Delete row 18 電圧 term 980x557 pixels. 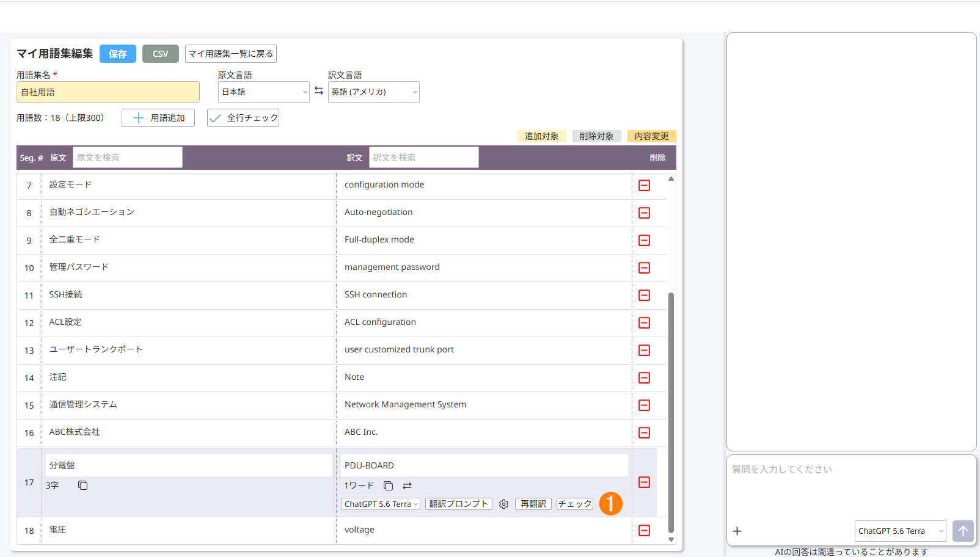click(x=644, y=530)
